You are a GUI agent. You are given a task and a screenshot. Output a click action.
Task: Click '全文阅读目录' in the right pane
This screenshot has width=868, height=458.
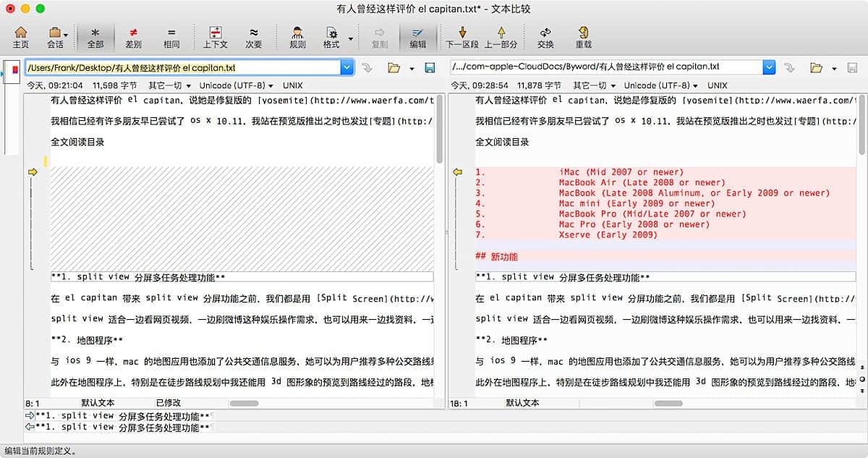[x=502, y=142]
